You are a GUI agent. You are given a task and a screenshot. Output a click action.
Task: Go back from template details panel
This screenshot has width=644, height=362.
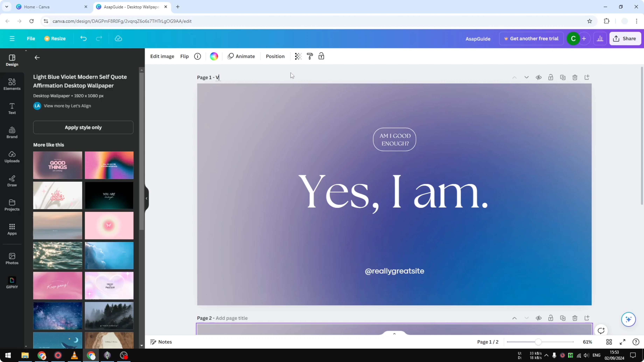pos(37,58)
